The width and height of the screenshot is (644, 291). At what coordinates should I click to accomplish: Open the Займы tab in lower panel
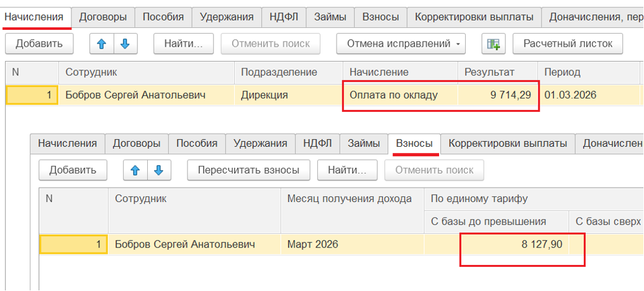[363, 143]
